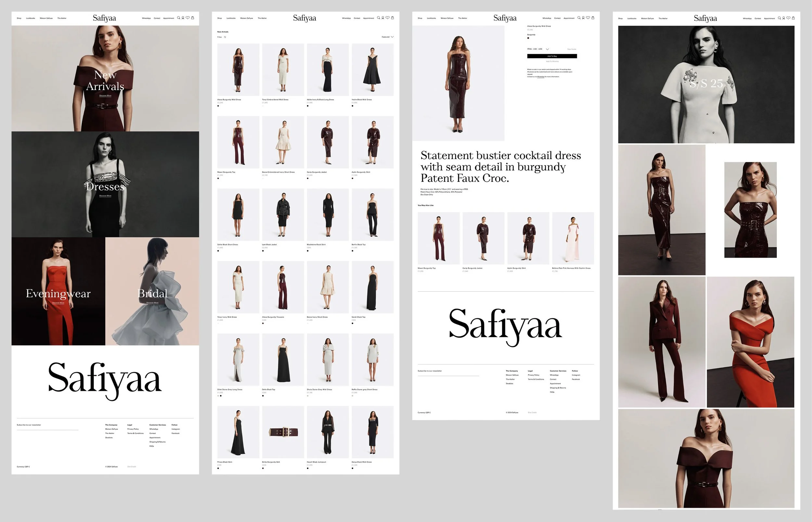The width and height of the screenshot is (812, 522).
Task: Open account icon on homepage header
Action: pos(183,18)
